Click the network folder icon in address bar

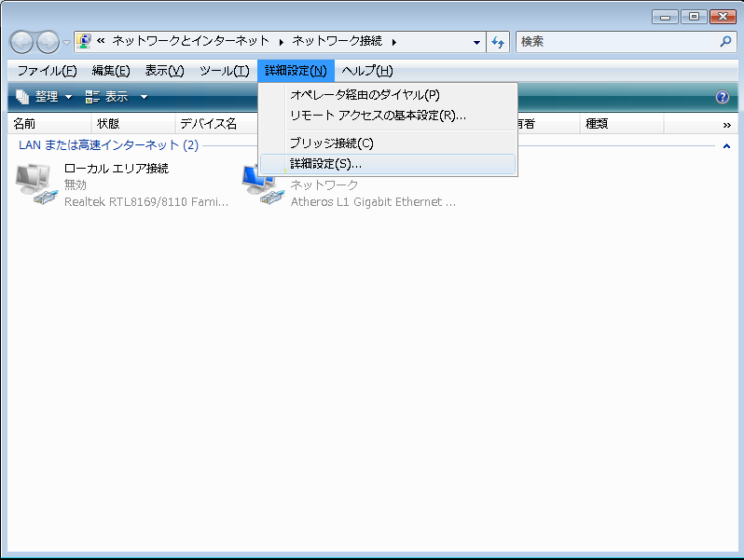(x=83, y=42)
